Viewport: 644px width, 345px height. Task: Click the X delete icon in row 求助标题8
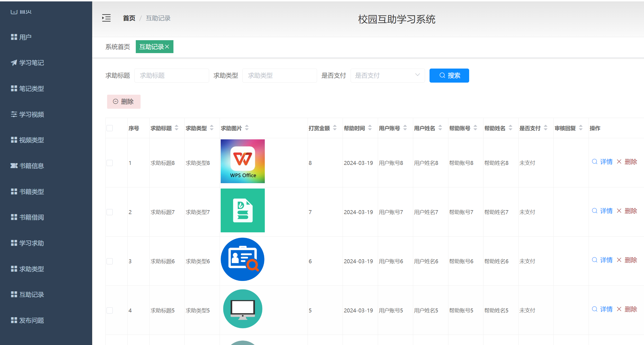click(x=619, y=162)
